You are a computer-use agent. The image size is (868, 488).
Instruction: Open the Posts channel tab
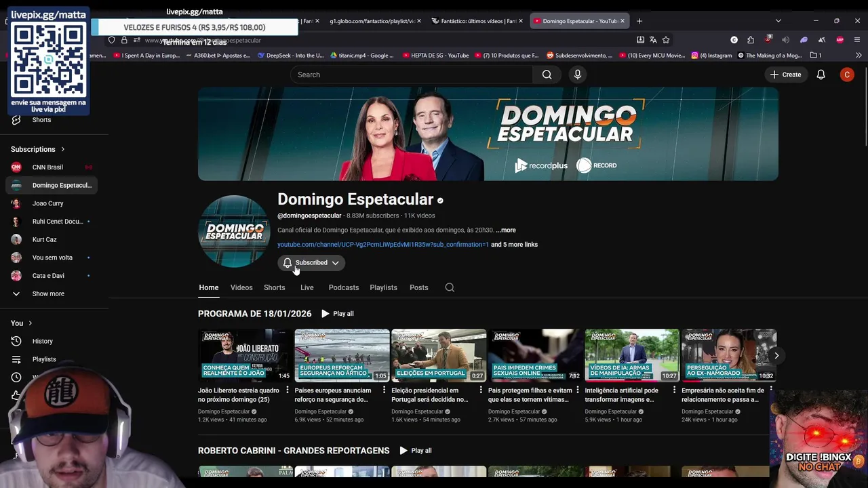pyautogui.click(x=419, y=287)
